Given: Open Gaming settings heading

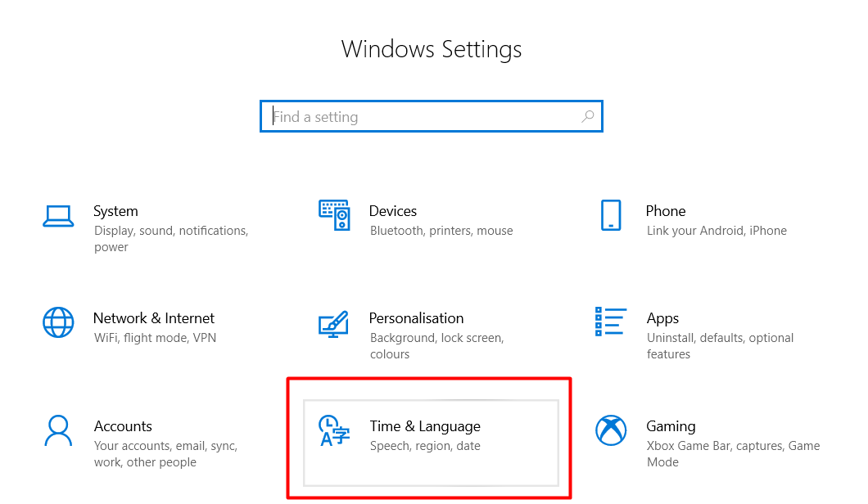Looking at the screenshot, I should pos(671,426).
